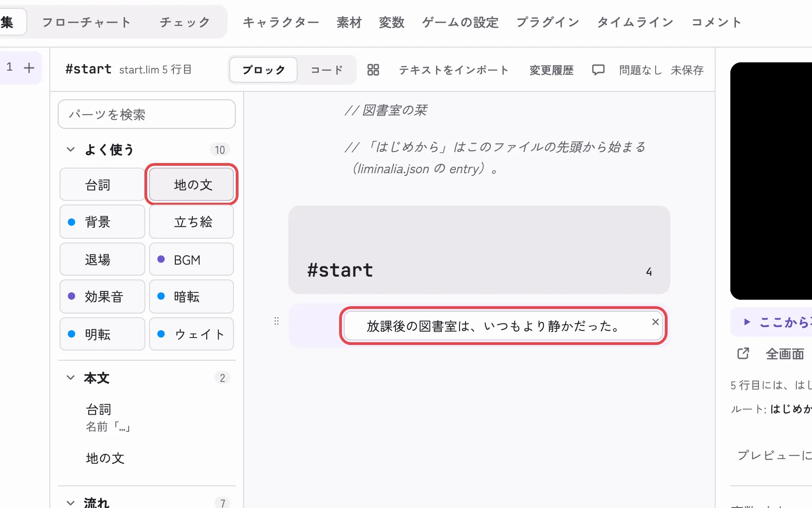
Task: Insert a 地の文 part from よく使う
Action: coord(191,185)
